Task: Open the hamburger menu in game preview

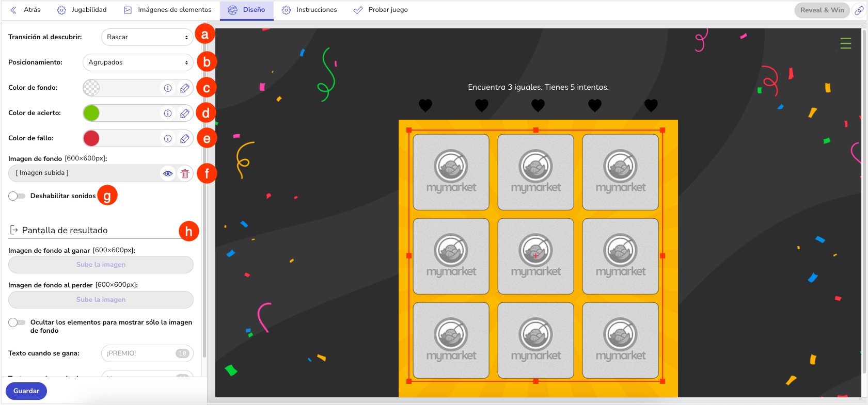Action: tap(845, 43)
